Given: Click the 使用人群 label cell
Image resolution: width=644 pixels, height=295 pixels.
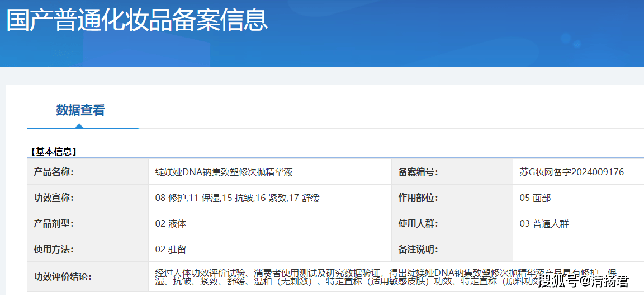Looking at the screenshot, I should point(452,223).
